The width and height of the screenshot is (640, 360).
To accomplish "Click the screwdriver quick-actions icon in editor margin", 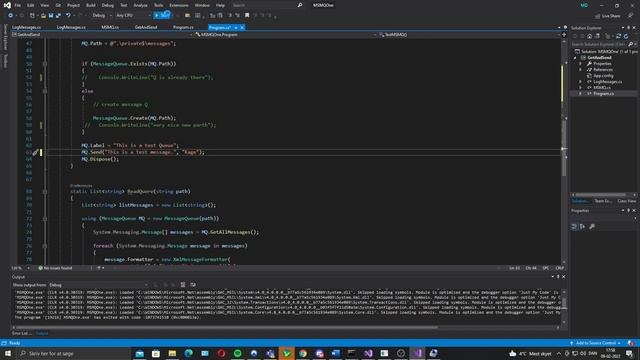I will pos(35,152).
